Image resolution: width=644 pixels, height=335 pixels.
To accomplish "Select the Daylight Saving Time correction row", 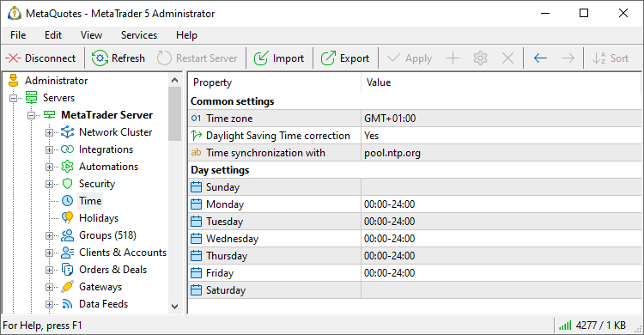I will click(x=415, y=136).
